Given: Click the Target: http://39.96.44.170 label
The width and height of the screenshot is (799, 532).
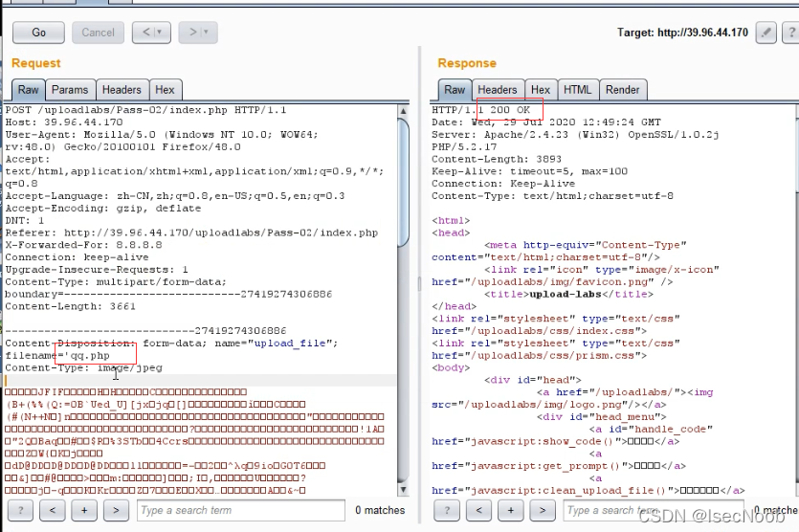Looking at the screenshot, I should click(683, 33).
